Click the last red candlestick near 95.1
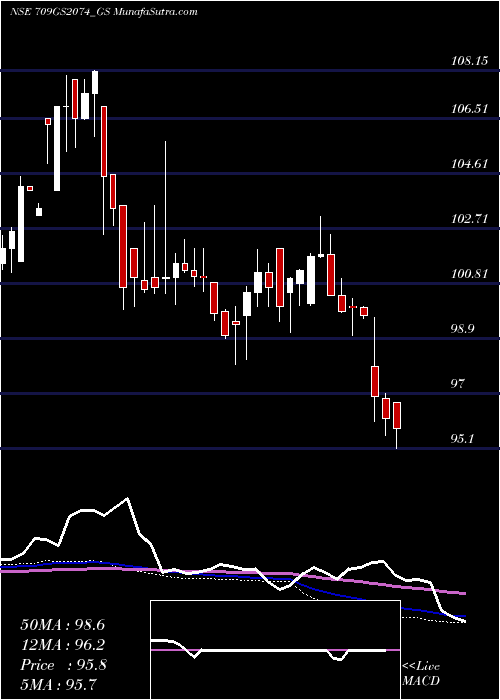The width and height of the screenshot is (500, 700). tap(397, 416)
